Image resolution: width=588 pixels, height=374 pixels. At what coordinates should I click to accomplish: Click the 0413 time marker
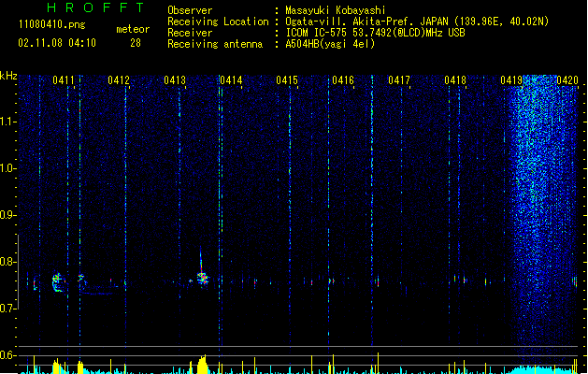coord(175,80)
